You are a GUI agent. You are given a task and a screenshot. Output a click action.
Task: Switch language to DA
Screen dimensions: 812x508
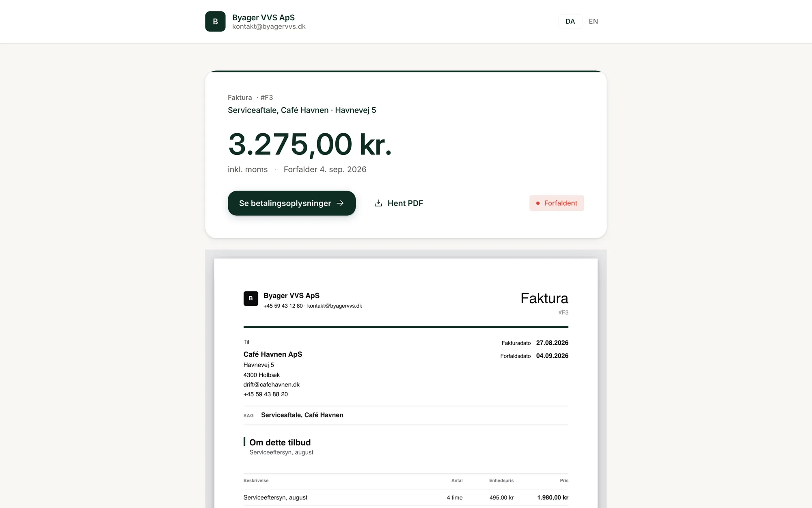click(570, 22)
